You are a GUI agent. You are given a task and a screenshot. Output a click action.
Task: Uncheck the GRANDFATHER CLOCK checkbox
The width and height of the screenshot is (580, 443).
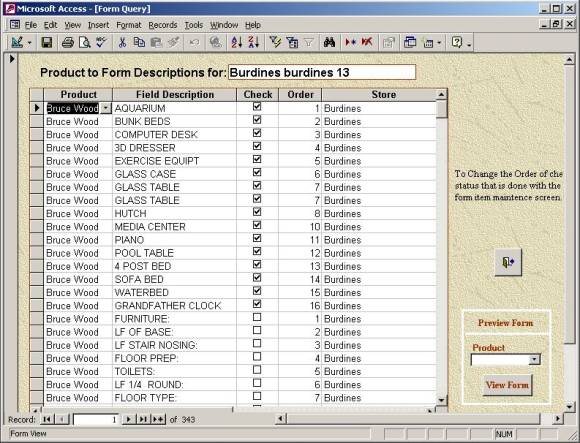257,304
